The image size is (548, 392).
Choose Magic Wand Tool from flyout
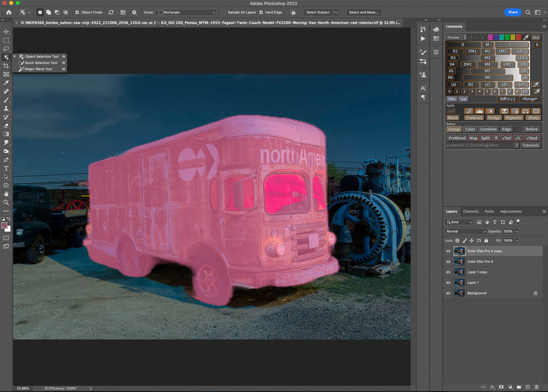click(38, 69)
